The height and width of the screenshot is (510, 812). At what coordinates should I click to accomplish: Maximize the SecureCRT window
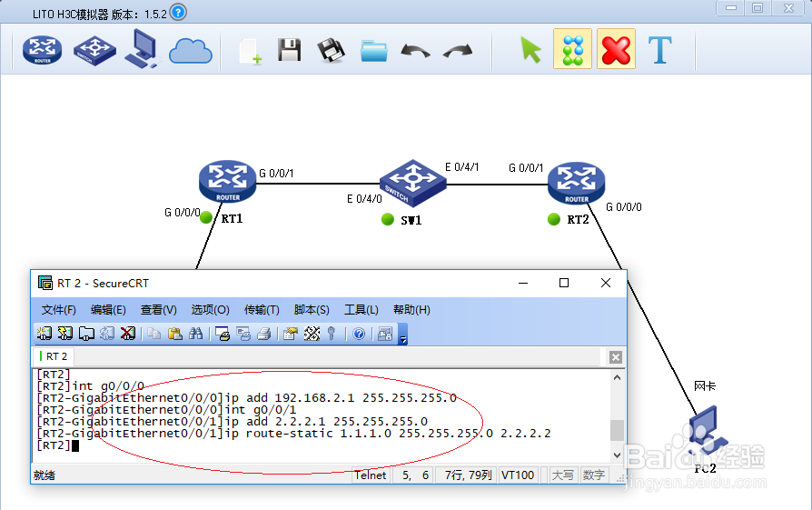point(564,283)
